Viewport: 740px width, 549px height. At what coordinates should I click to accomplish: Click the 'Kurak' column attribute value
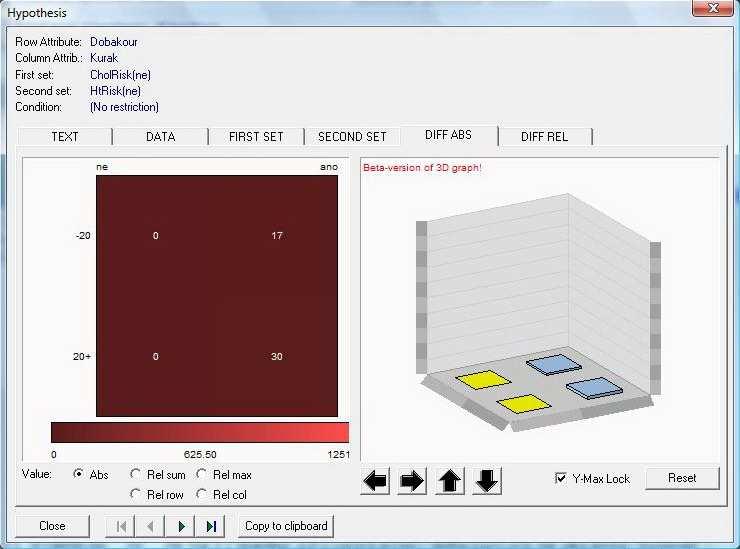point(104,58)
